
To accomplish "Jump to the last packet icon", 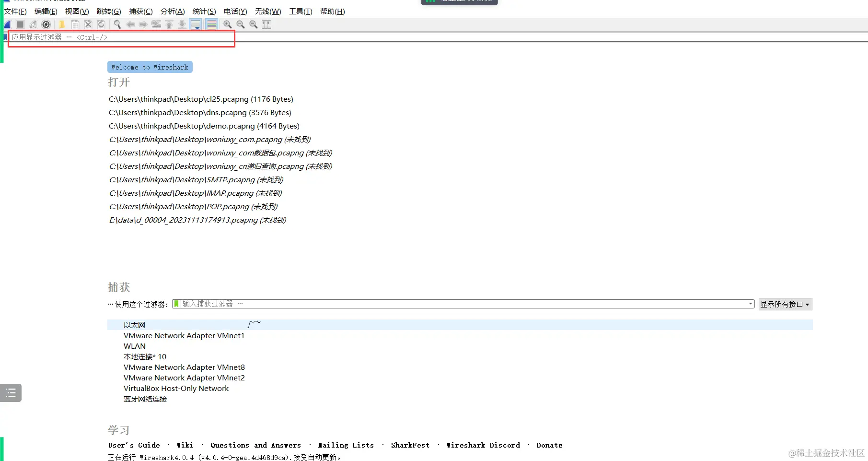I will click(x=182, y=24).
